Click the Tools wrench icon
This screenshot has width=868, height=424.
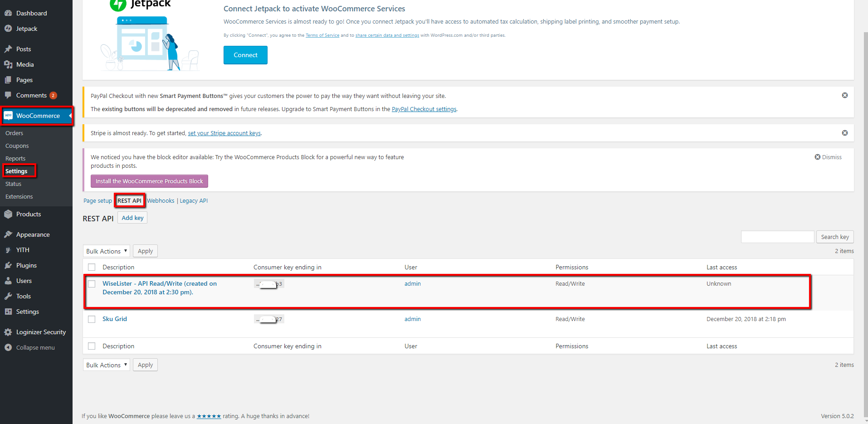[8, 296]
